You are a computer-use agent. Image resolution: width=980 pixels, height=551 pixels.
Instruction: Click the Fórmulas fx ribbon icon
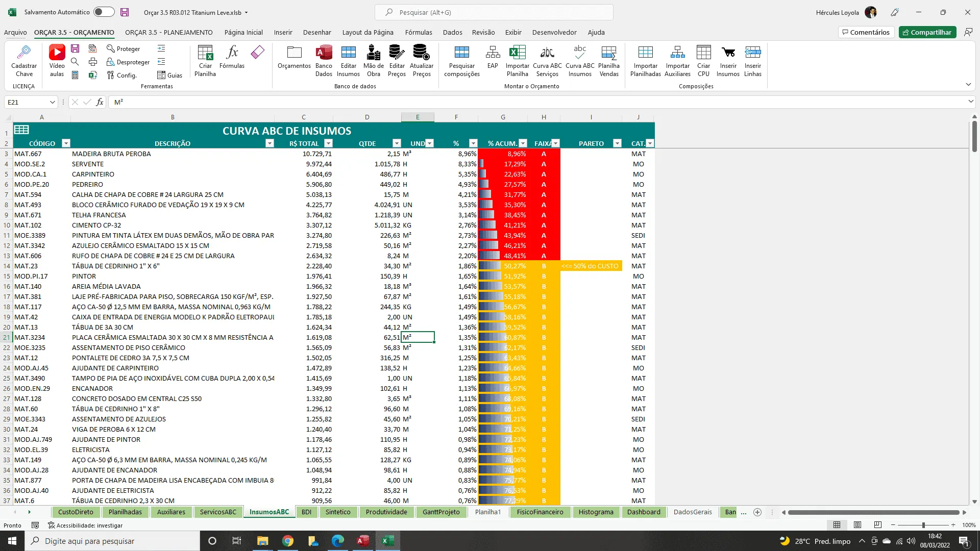pyautogui.click(x=232, y=52)
